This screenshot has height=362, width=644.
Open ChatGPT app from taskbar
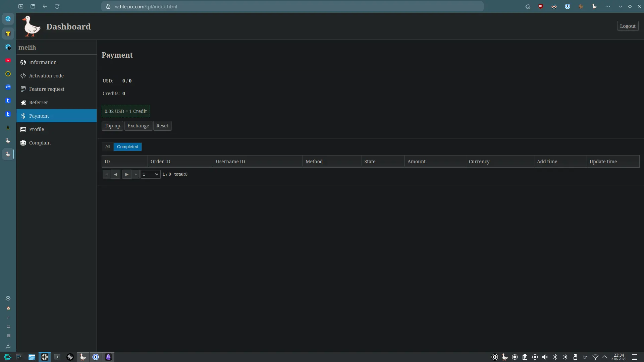70,357
